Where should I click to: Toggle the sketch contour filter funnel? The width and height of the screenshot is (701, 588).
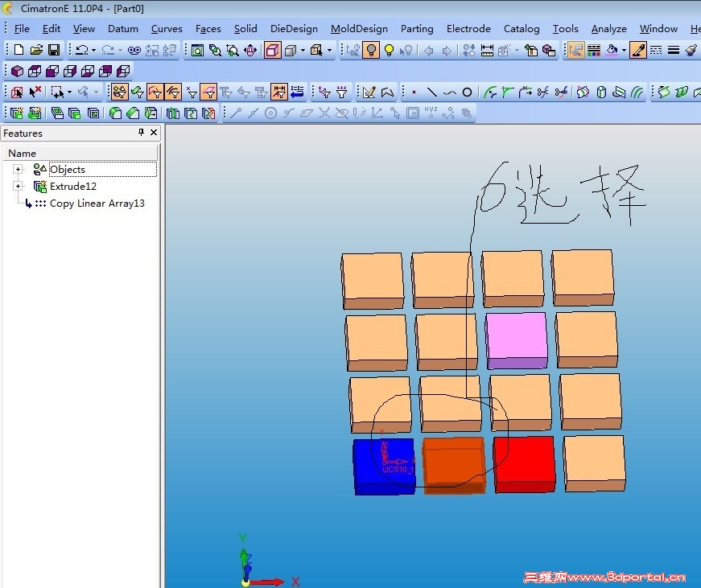(x=155, y=92)
